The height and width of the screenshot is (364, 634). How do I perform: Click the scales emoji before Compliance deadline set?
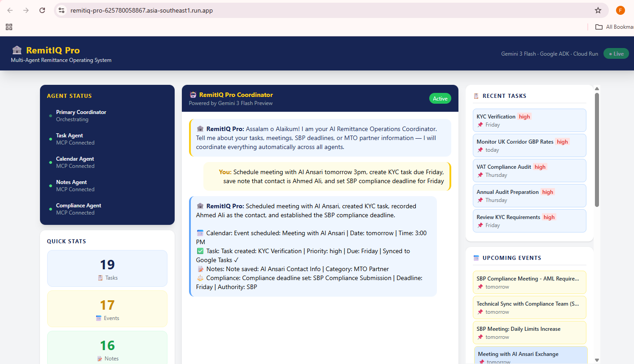click(200, 278)
